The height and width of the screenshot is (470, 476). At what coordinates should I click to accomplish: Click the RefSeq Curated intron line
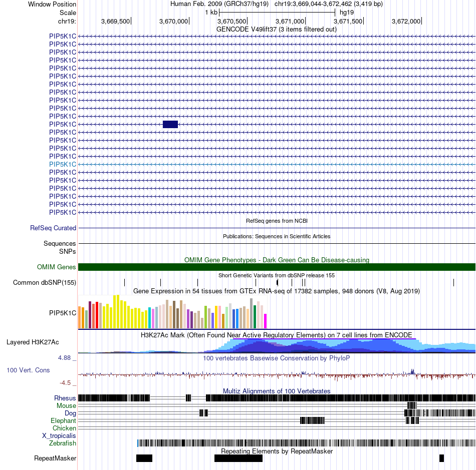point(277,228)
